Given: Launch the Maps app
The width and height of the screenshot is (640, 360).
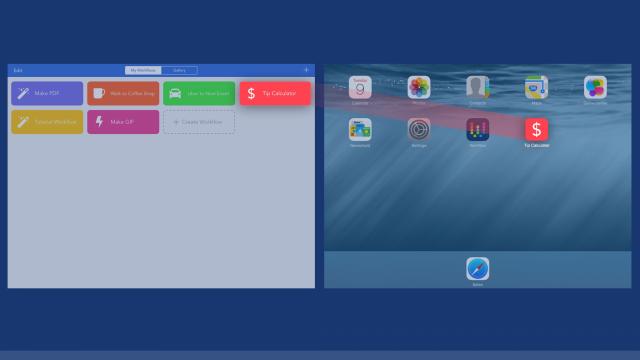Looking at the screenshot, I should pyautogui.click(x=536, y=87).
